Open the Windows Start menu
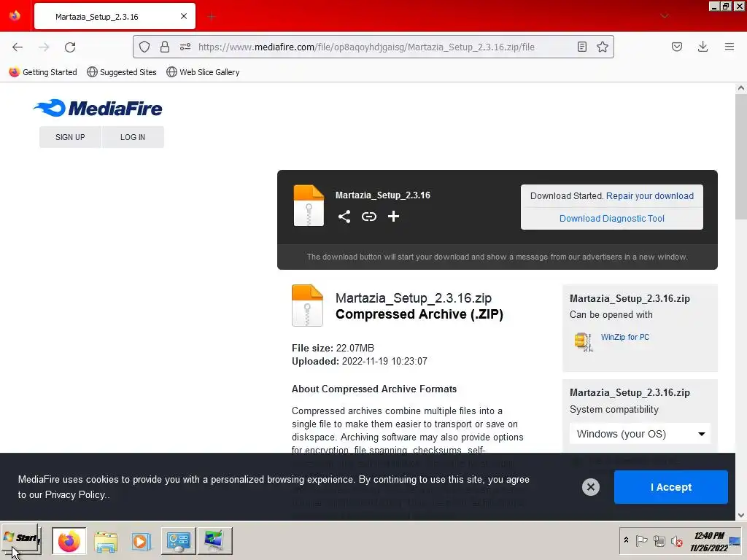 click(x=21, y=539)
